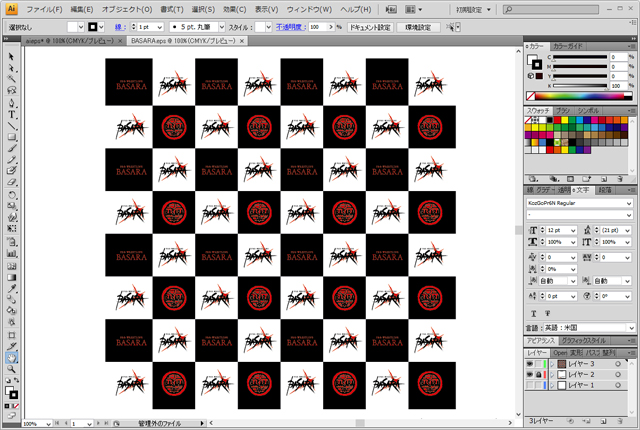Expand レイヤー 2 with its triangle
Screen dimensions: 640x430
552,374
